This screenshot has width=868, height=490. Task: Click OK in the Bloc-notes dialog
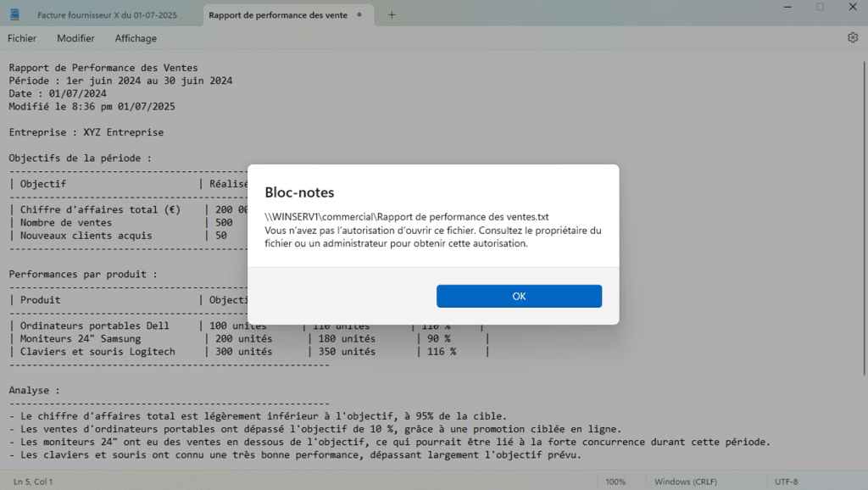[519, 296]
